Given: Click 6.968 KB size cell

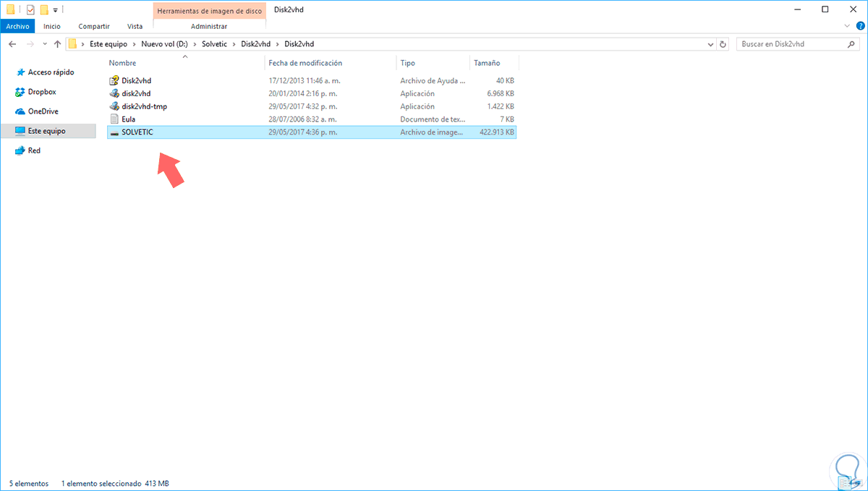Looking at the screenshot, I should click(x=500, y=93).
